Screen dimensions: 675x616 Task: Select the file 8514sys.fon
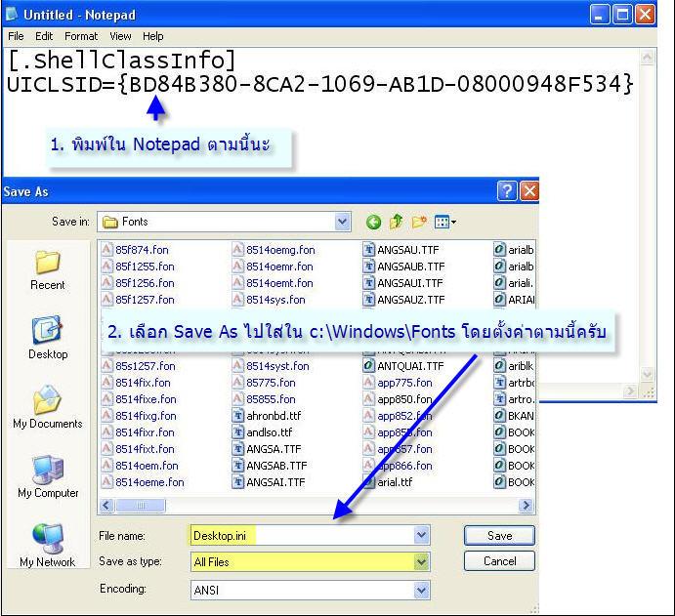point(269,300)
